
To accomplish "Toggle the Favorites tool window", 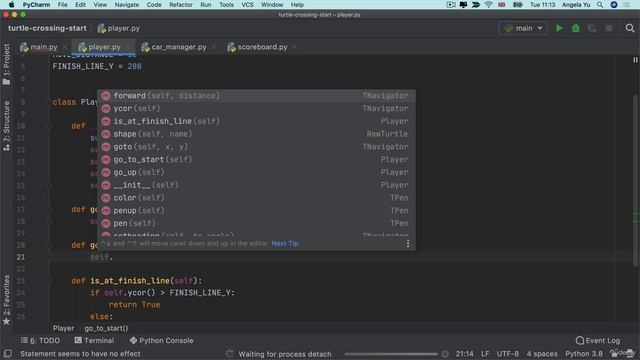I will (6, 300).
